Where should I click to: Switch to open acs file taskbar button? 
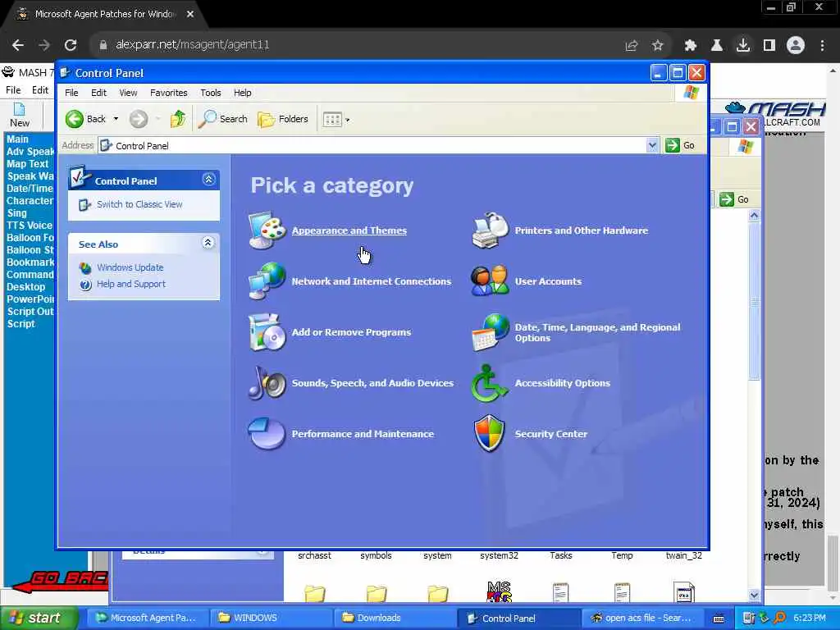pyautogui.click(x=641, y=618)
